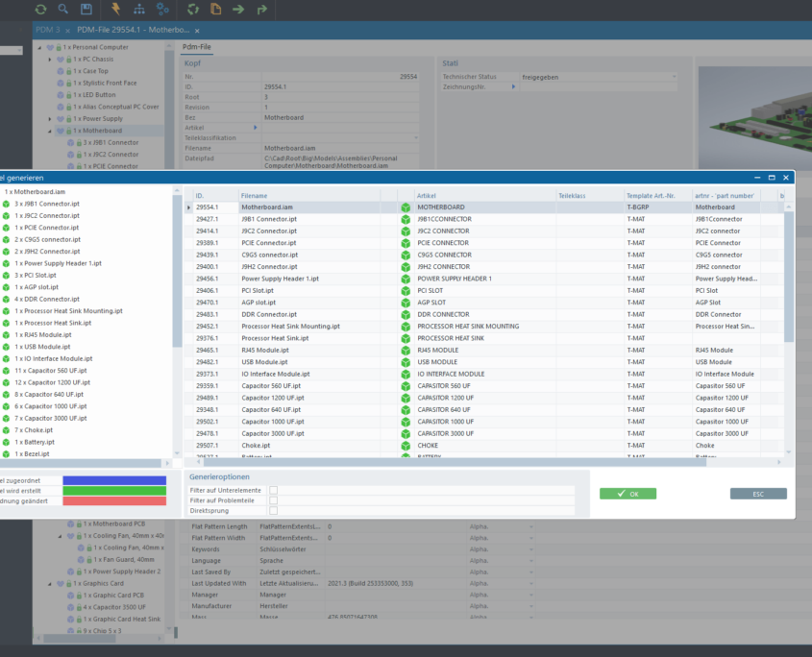Click the ESC button to cancel generation

pos(758,493)
